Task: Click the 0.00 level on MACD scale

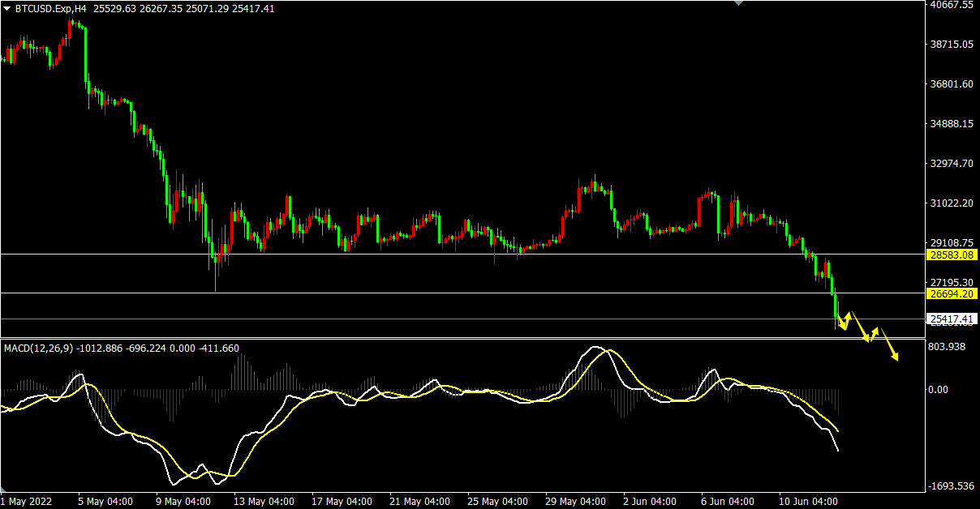Action: 938,390
